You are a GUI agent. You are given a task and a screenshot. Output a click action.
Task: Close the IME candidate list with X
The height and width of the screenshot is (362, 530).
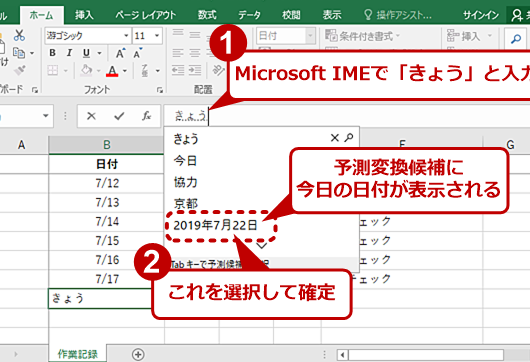point(335,138)
